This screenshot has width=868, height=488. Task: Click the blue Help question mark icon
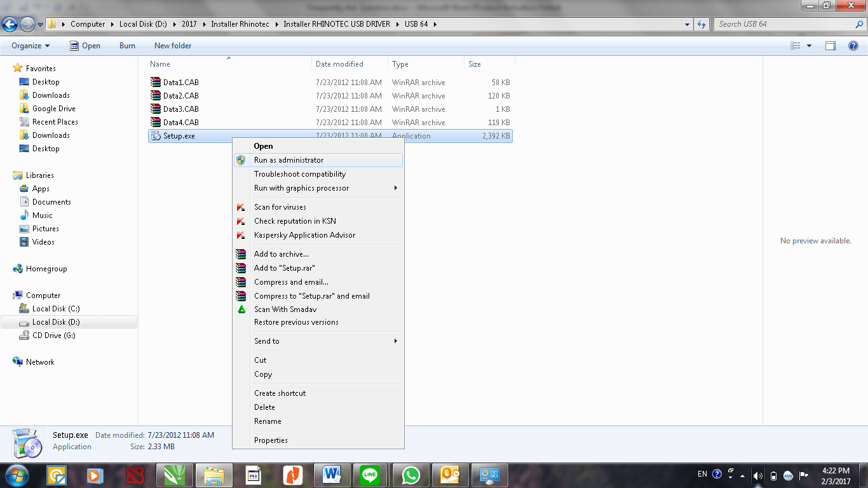[853, 46]
